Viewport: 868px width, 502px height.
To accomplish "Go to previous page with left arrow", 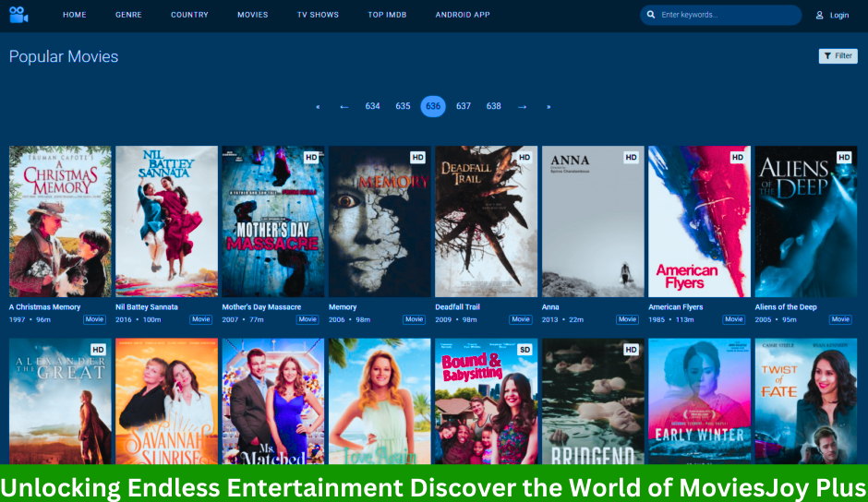I will click(344, 107).
